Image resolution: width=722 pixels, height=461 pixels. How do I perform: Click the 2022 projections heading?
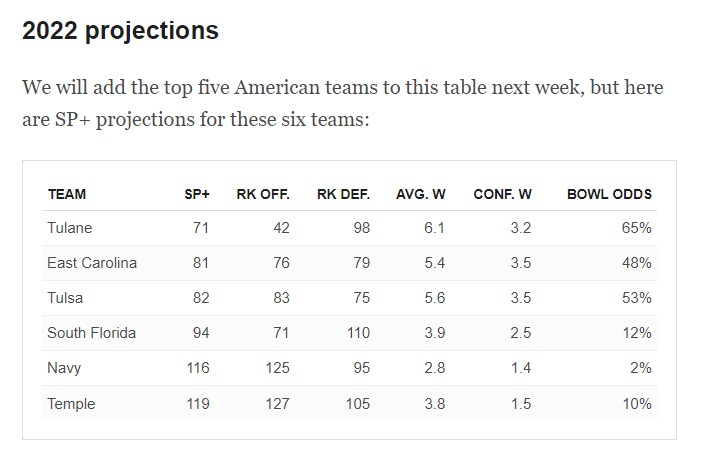(120, 31)
